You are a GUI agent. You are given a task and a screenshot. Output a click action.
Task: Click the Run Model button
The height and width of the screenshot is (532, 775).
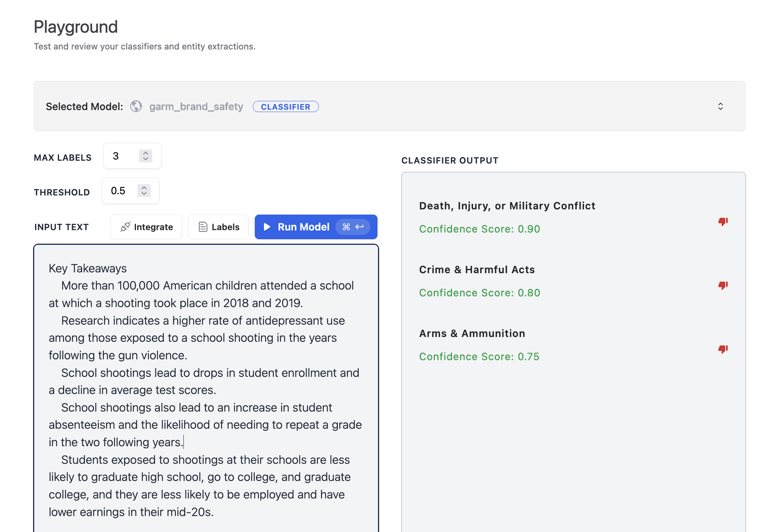(x=316, y=226)
